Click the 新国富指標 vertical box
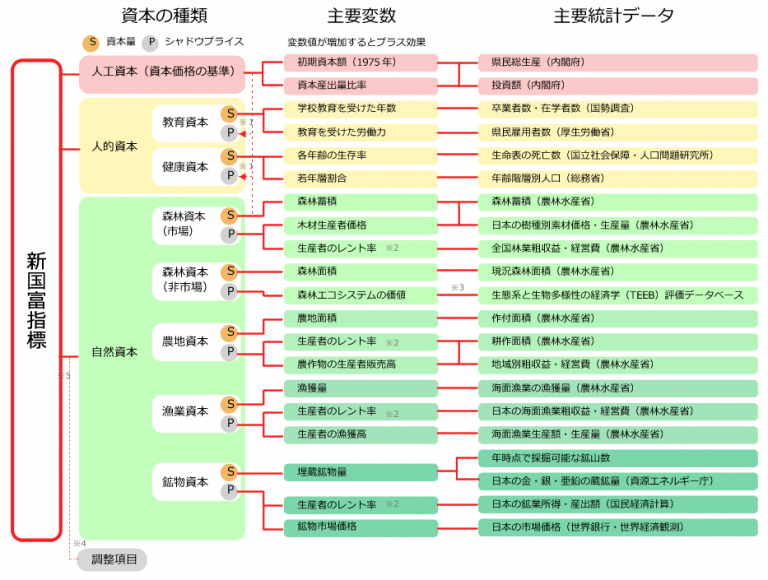 click(37, 300)
